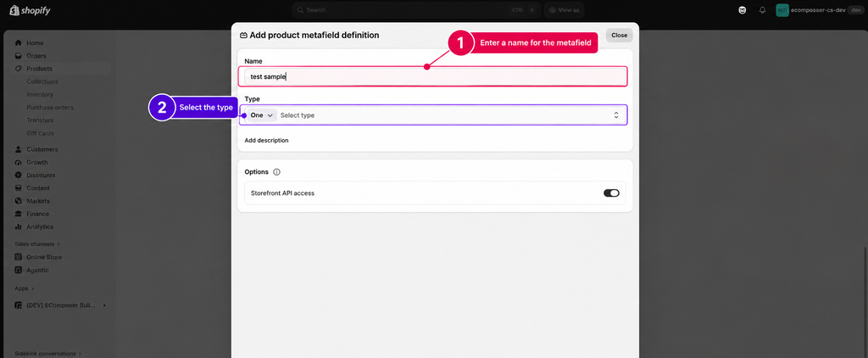
Task: Click the metafield definition header icon
Action: coord(243,35)
